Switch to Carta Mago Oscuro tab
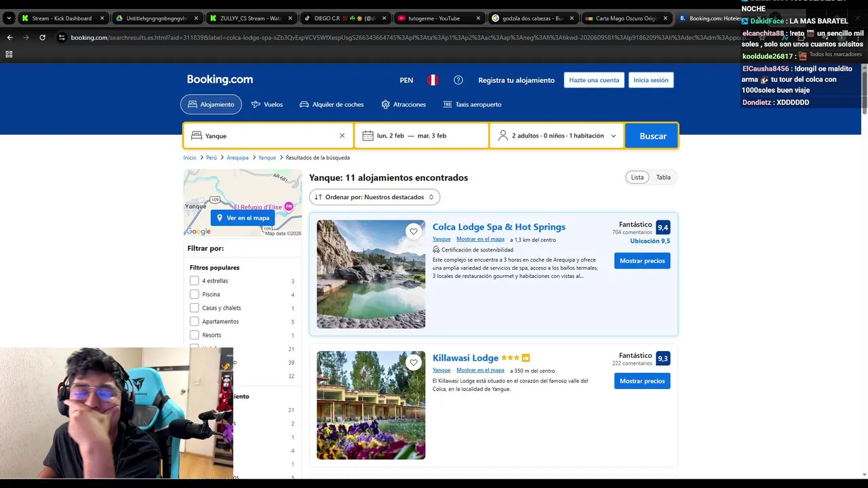The image size is (868, 488). pyautogui.click(x=627, y=18)
